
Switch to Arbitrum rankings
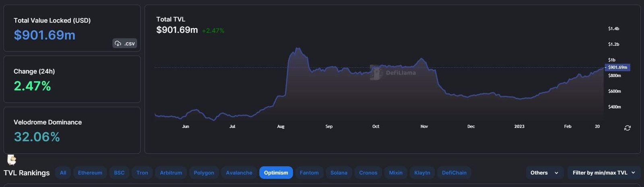pos(171,173)
